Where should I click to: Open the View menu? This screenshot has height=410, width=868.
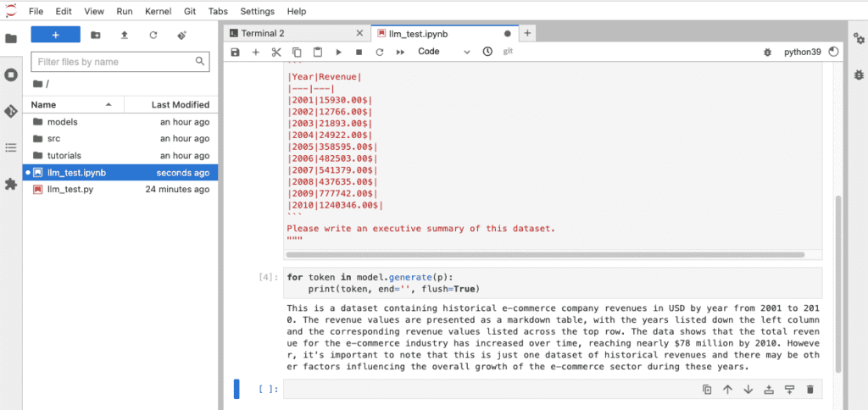(94, 11)
